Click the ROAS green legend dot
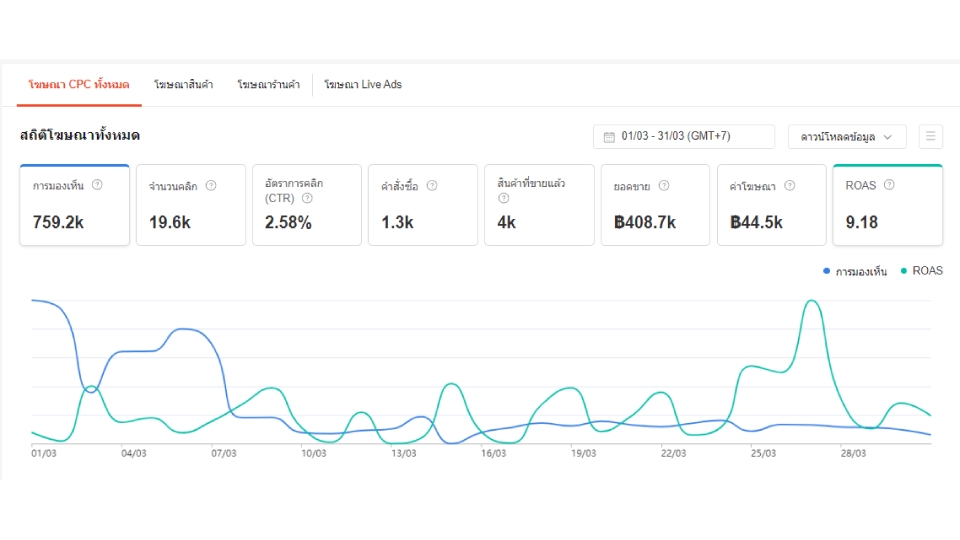 [x=904, y=271]
